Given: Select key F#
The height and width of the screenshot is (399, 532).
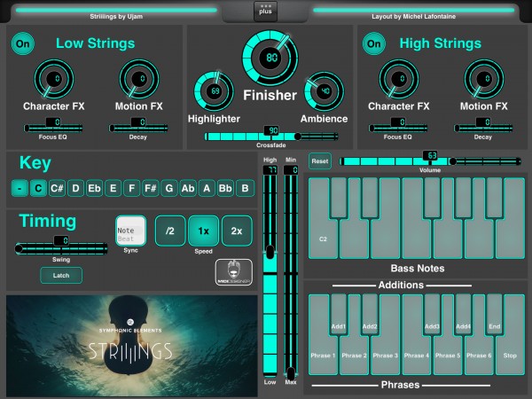Looking at the screenshot, I should [x=151, y=188].
